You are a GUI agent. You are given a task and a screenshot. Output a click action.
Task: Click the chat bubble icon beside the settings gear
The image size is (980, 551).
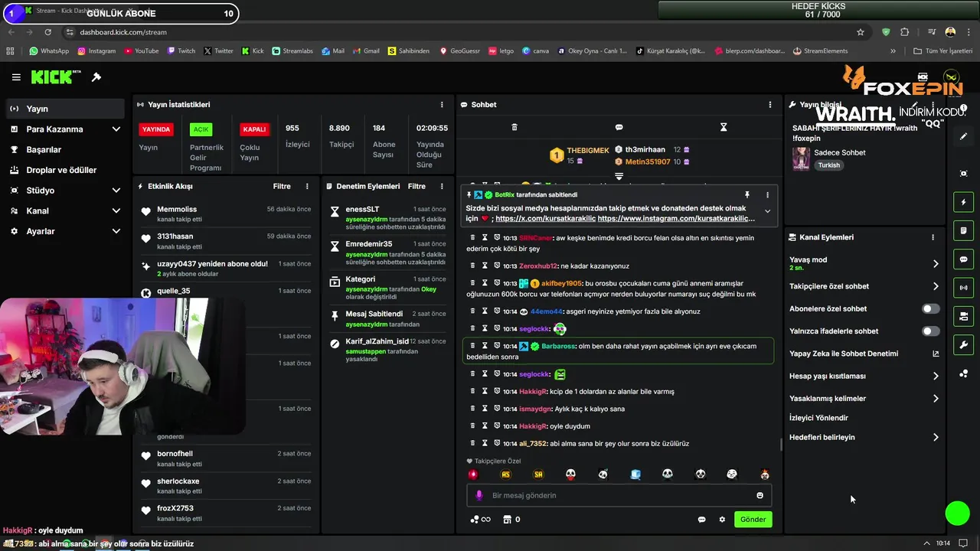click(x=701, y=520)
